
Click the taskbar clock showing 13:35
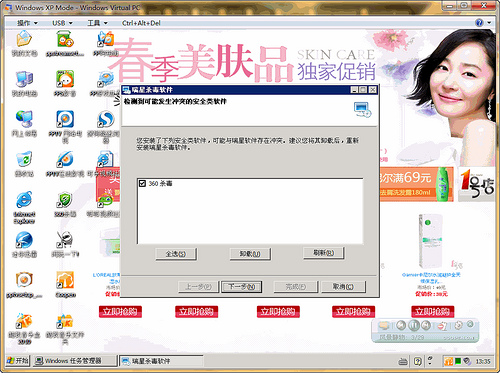[483, 361]
